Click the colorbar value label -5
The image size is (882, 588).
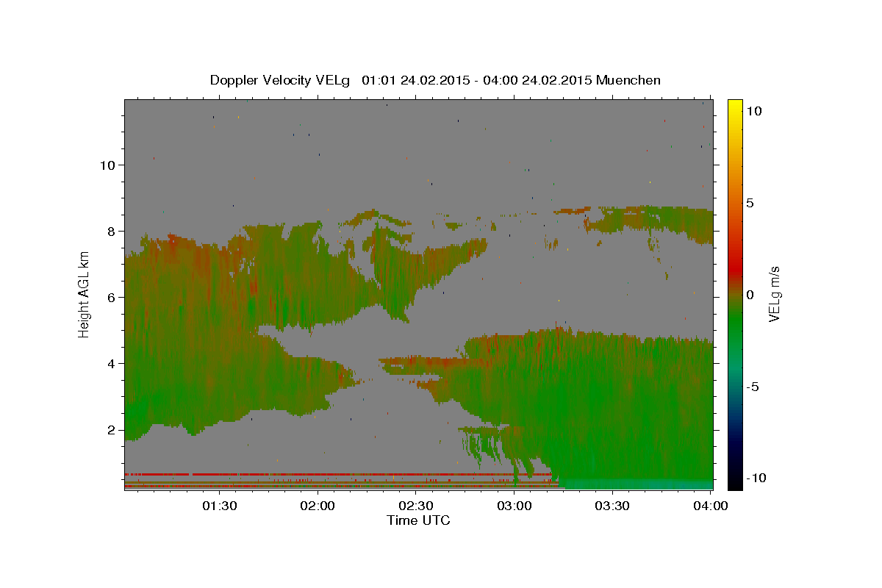752,387
